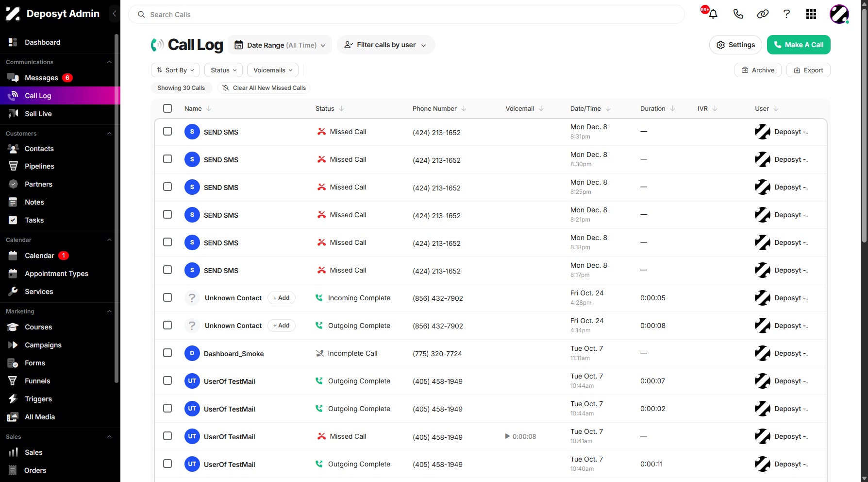Open the user profile avatar menu
868x482 pixels.
pos(839,14)
